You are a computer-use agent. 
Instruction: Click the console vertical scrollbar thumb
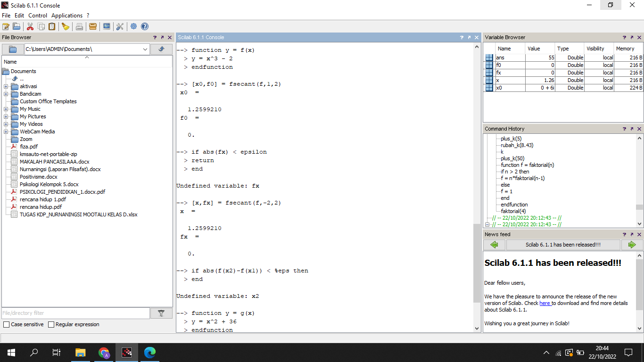(477, 263)
